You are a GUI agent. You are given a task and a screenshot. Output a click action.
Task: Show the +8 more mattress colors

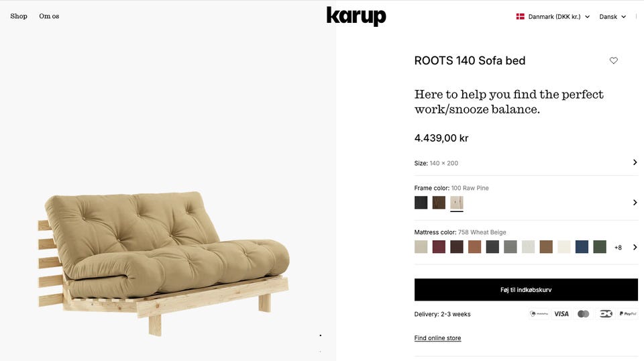tap(618, 247)
